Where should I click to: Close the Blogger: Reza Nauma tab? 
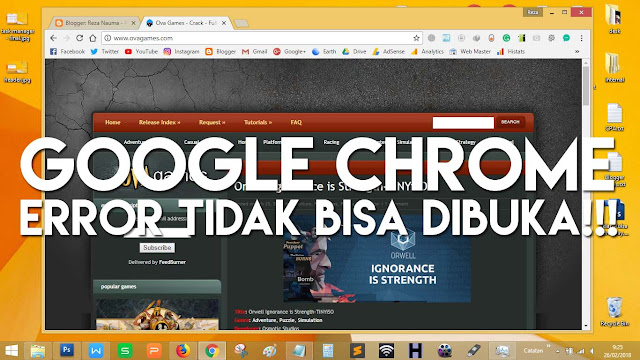click(x=133, y=23)
